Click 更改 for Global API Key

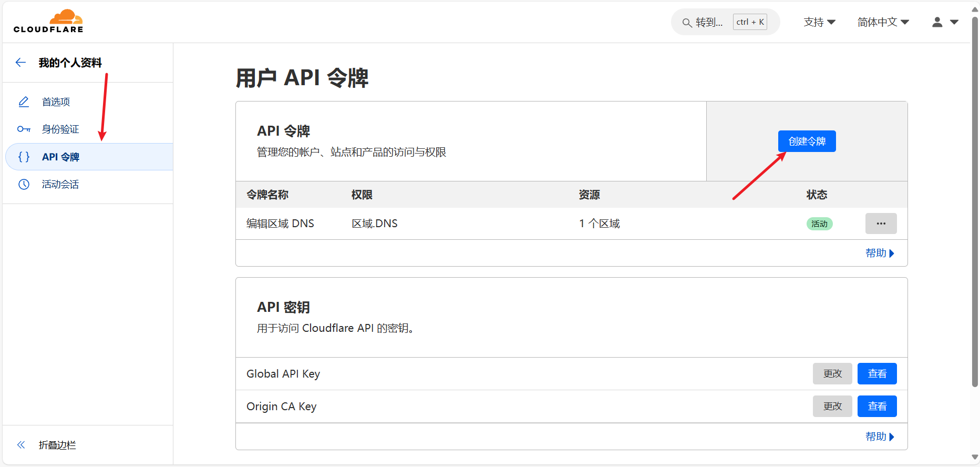tap(832, 374)
